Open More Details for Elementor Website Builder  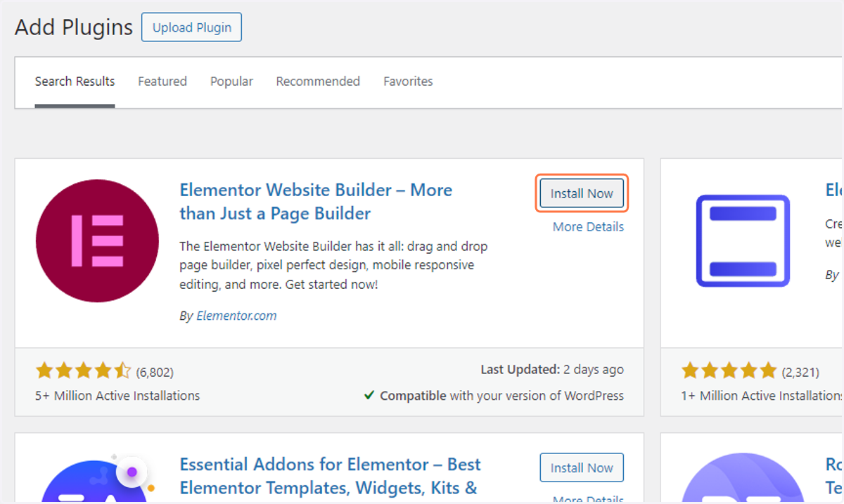(x=588, y=226)
